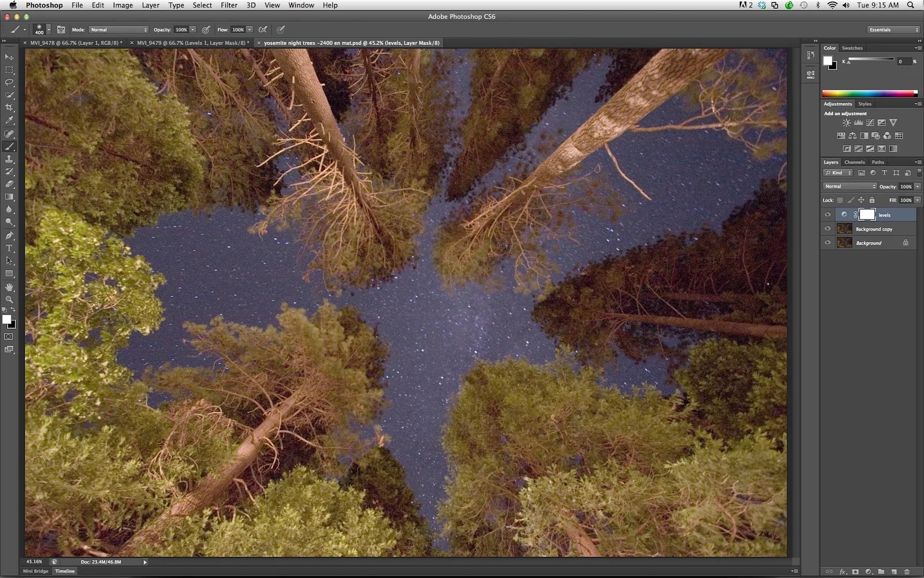The image size is (924, 578).
Task: Select the Crop tool
Action: pyautogui.click(x=9, y=108)
